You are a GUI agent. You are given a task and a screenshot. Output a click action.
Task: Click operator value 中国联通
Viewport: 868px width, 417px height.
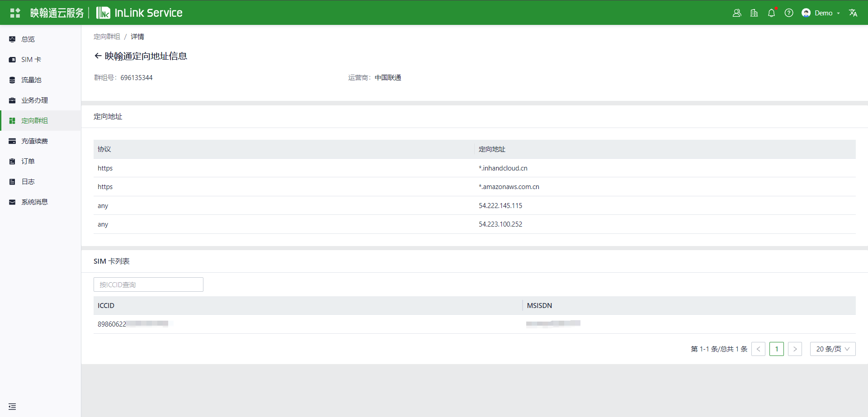click(388, 78)
